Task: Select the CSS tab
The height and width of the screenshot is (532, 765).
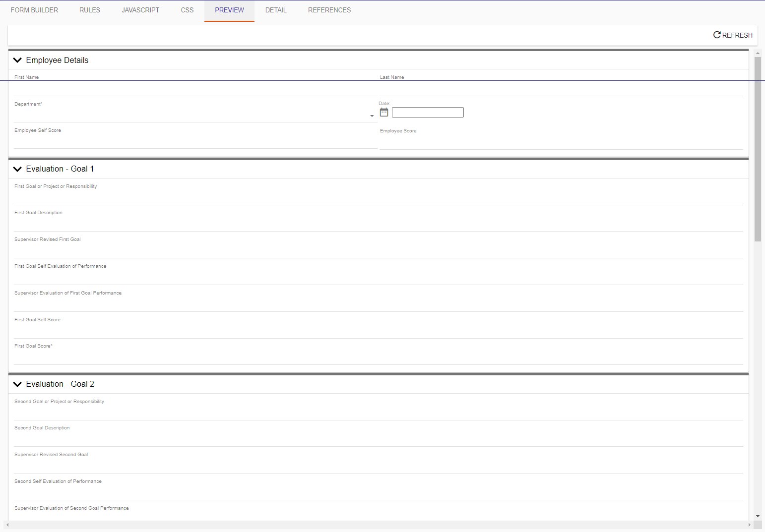Action: click(x=187, y=10)
